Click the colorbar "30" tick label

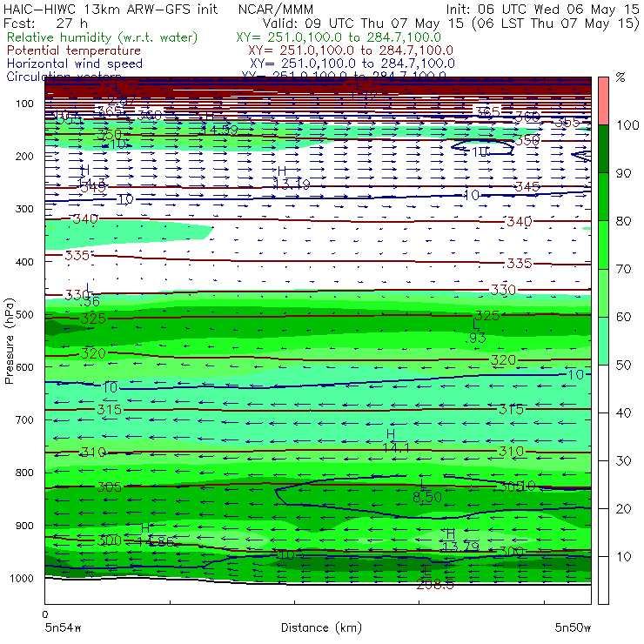(x=623, y=461)
